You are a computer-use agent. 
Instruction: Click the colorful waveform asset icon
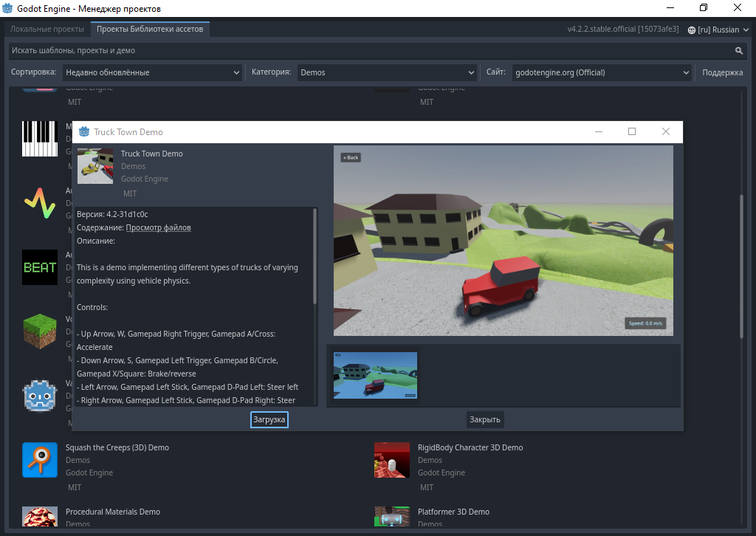[40, 203]
